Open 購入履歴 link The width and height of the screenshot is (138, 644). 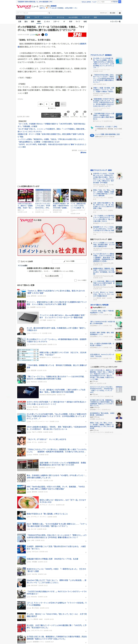[112, 13]
